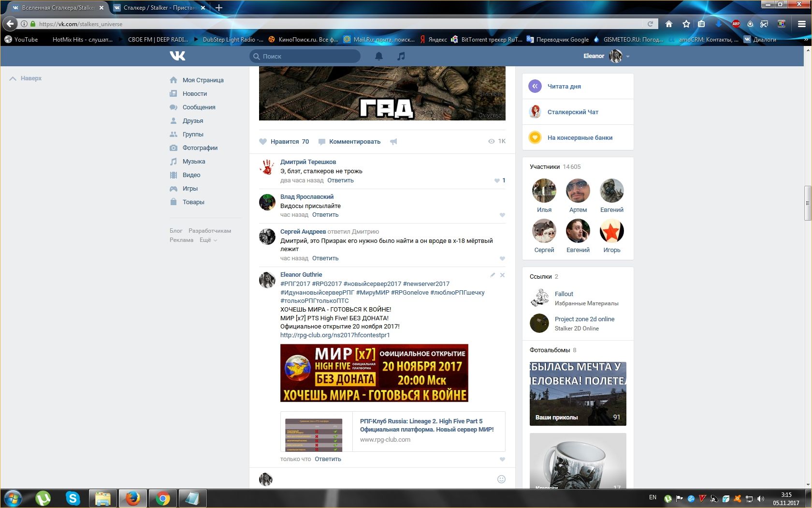
Task: Open the МИР x7 banner image
Action: pos(374,373)
